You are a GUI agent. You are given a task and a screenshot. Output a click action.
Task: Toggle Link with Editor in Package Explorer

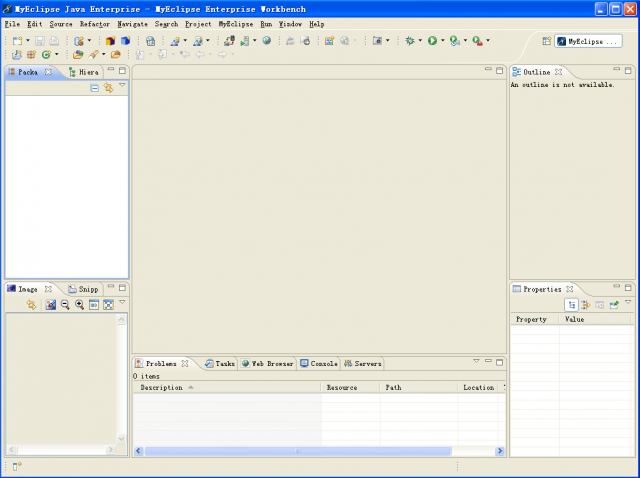click(x=108, y=88)
